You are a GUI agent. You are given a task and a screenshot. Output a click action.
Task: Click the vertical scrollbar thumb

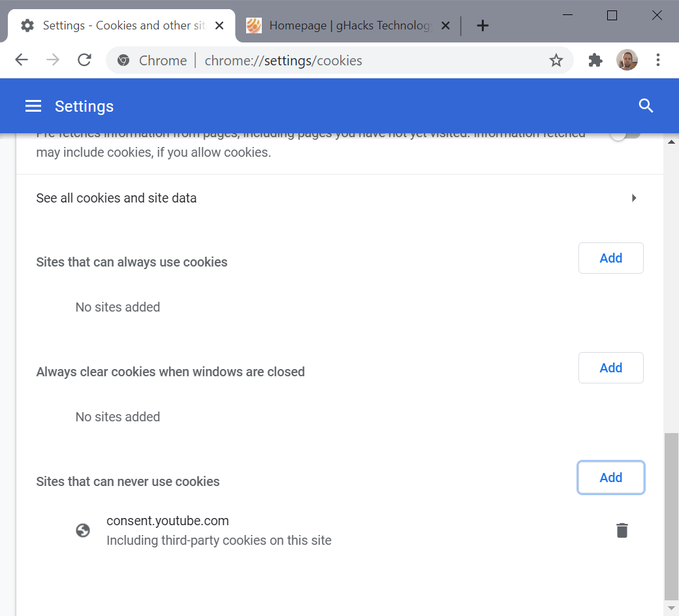point(672,516)
